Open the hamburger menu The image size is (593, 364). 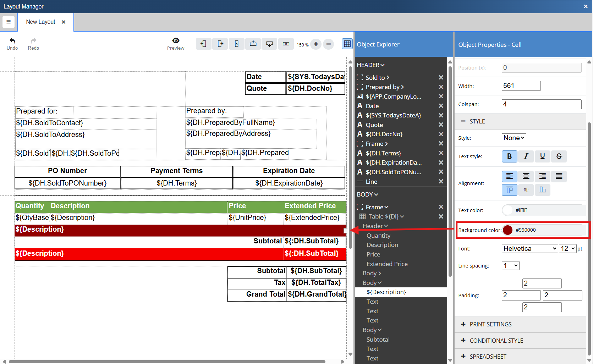pos(9,22)
